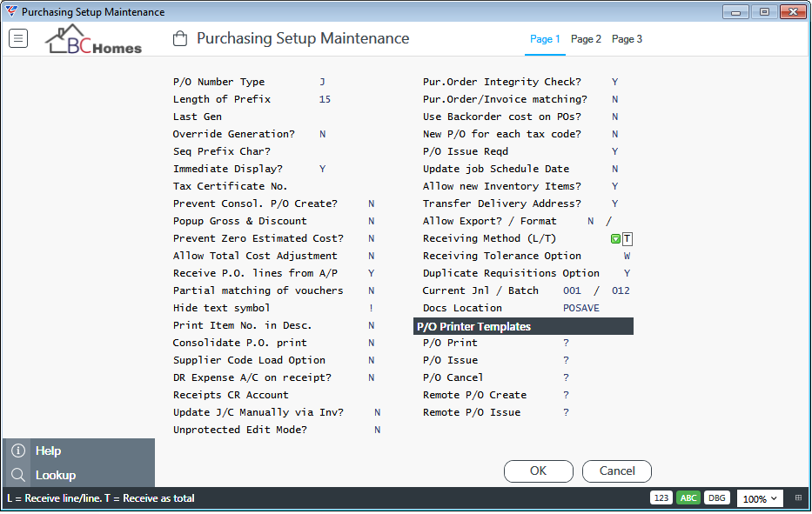Toggle the 123 numeric mode indicator
The image size is (812, 514).
click(x=661, y=498)
